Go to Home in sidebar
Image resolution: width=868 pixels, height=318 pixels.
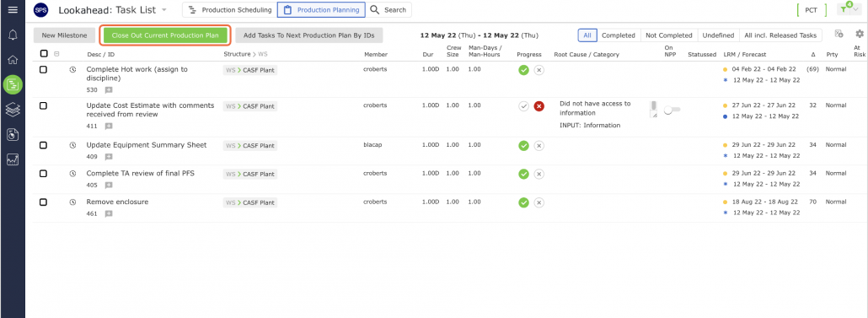[12, 60]
